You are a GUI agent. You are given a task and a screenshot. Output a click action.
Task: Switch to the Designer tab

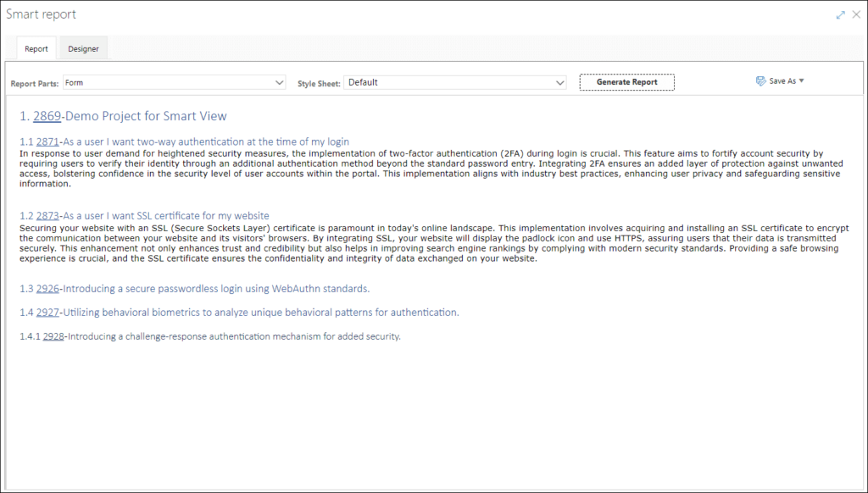[83, 49]
